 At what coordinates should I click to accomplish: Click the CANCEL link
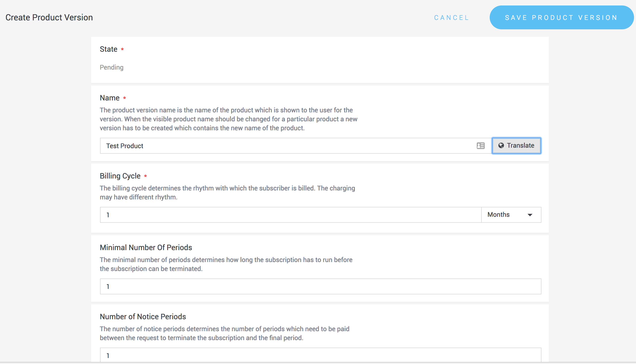451,18
